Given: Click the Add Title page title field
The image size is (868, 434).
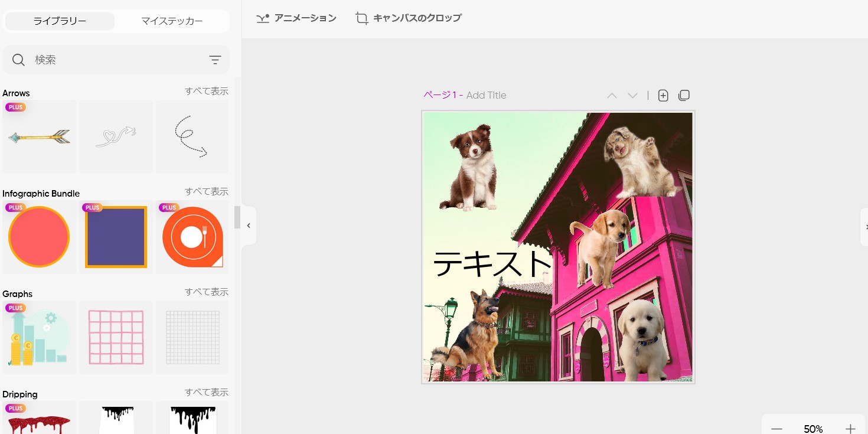Looking at the screenshot, I should 486,96.
